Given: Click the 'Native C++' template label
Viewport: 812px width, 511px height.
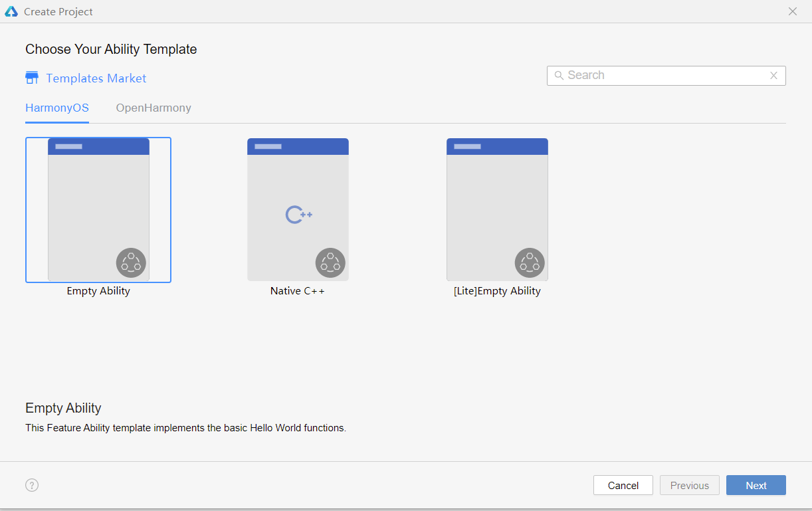Looking at the screenshot, I should [298, 291].
